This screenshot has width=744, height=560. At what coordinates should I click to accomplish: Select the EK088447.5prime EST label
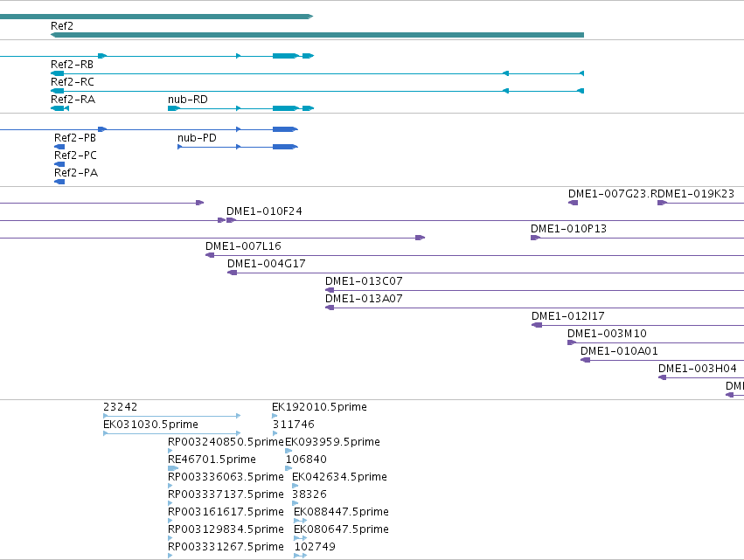tap(341, 513)
